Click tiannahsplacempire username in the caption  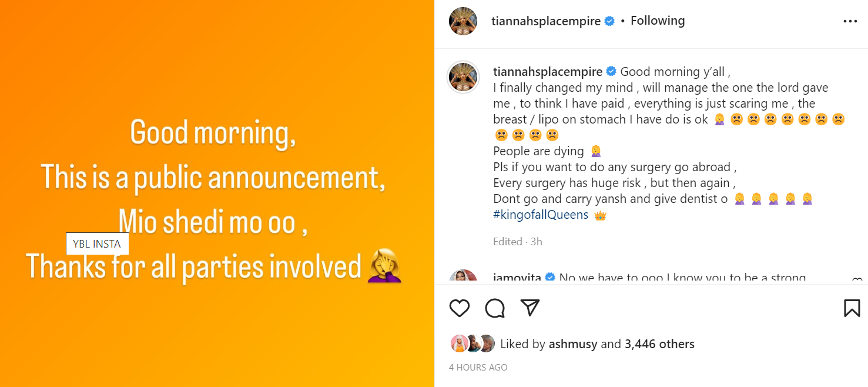tap(548, 72)
